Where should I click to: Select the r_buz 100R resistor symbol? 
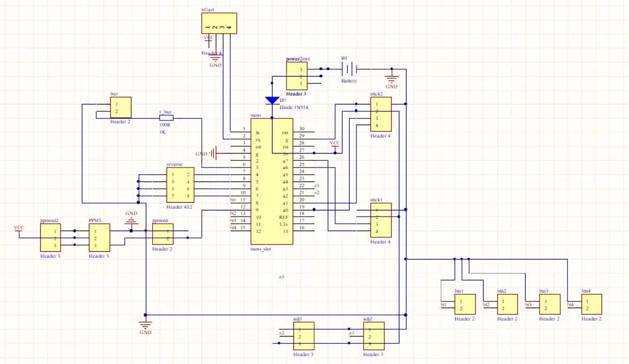coord(166,118)
